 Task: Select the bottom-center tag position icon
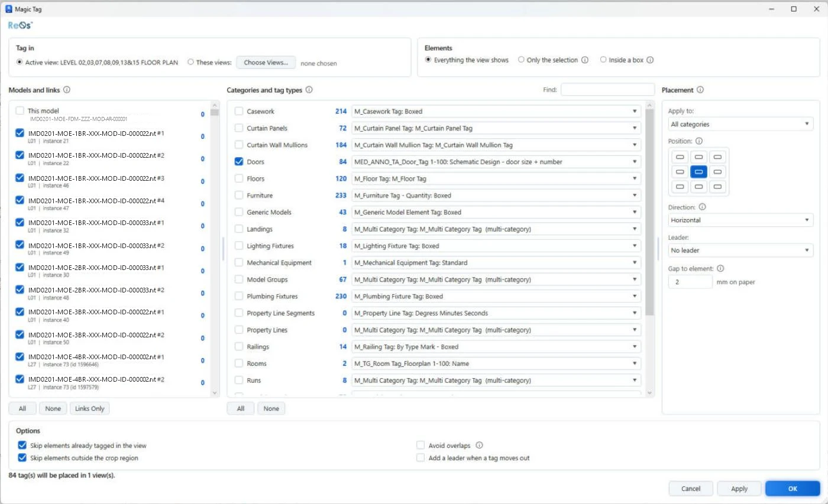699,187
